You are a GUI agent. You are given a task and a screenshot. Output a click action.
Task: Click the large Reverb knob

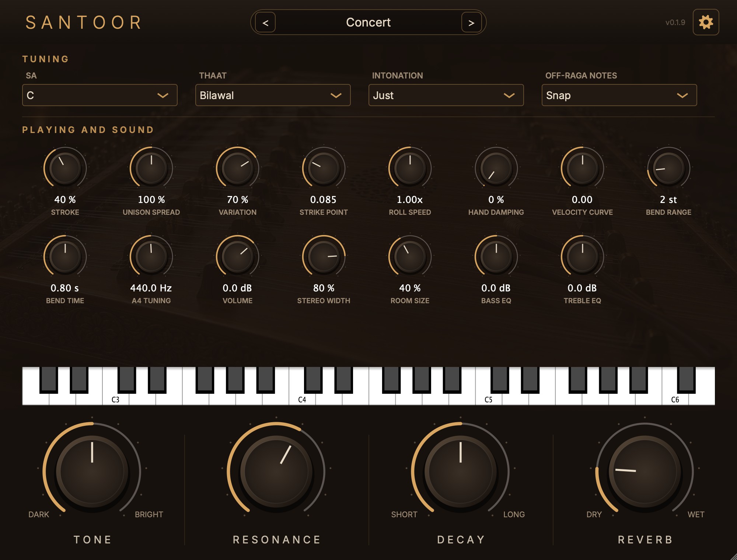[645, 471]
